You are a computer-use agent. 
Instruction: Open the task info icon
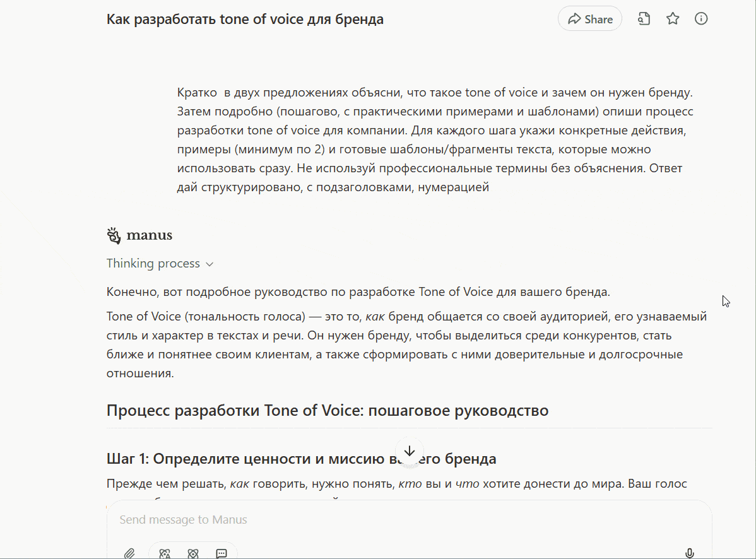click(x=701, y=19)
